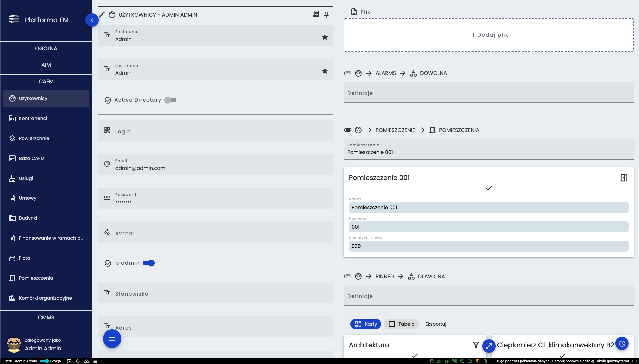639x364 pixels.
Task: Open Użytkownicy in the sidebar
Action: 46,98
